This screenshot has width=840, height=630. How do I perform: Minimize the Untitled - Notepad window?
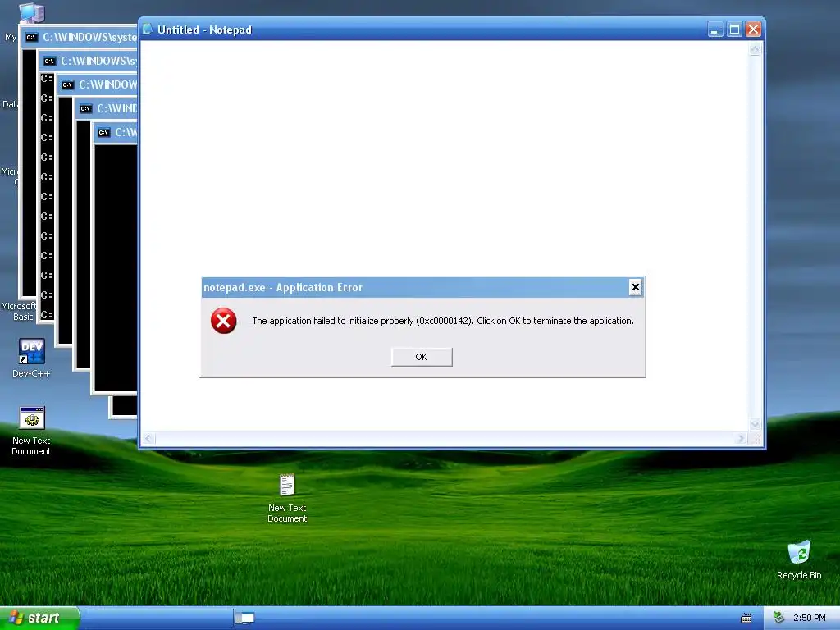pos(715,30)
